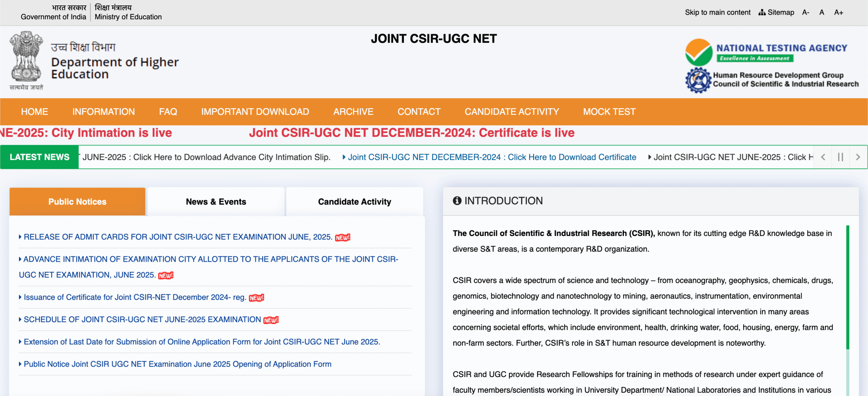Increase font size with A+ button
This screenshot has width=868, height=396.
(x=839, y=13)
